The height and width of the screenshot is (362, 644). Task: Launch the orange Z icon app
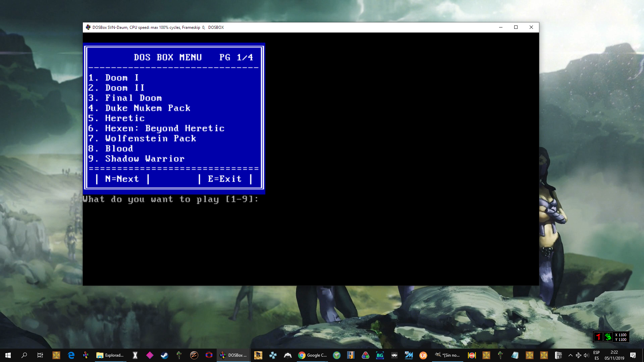tap(194, 355)
